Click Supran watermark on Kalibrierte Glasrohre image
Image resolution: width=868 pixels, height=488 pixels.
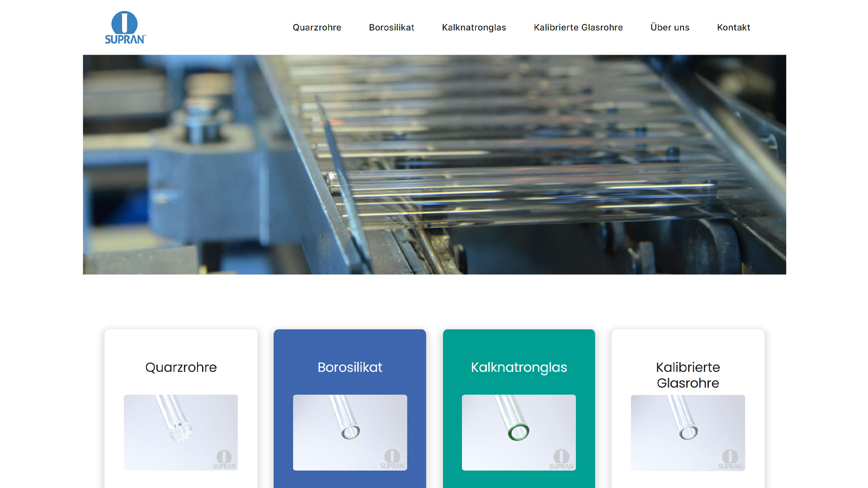coord(730,460)
